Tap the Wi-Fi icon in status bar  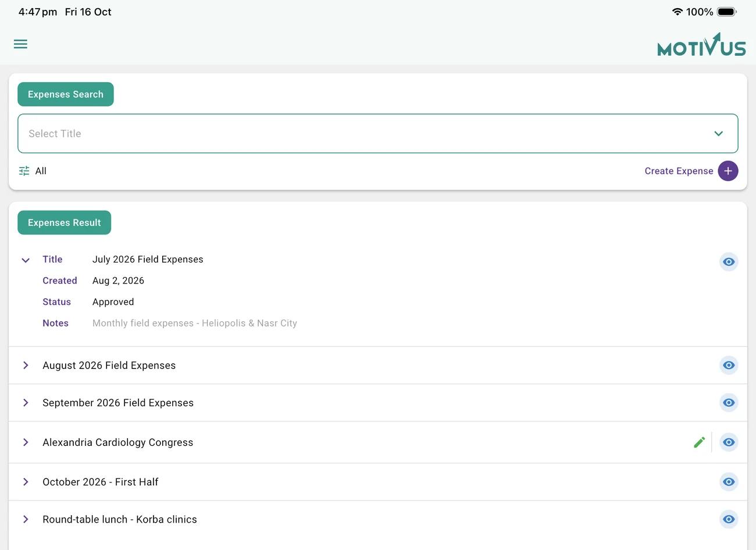677,12
